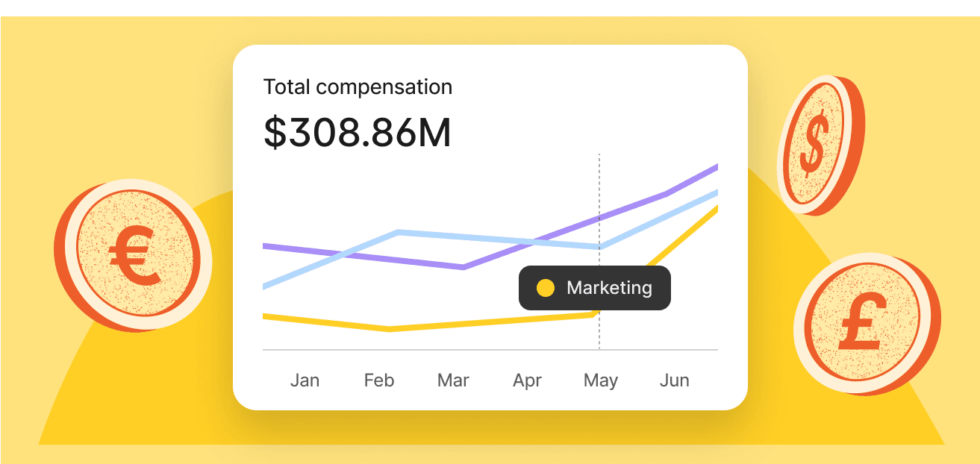Click the Euro coin icon
The image size is (980, 464).
(x=134, y=257)
